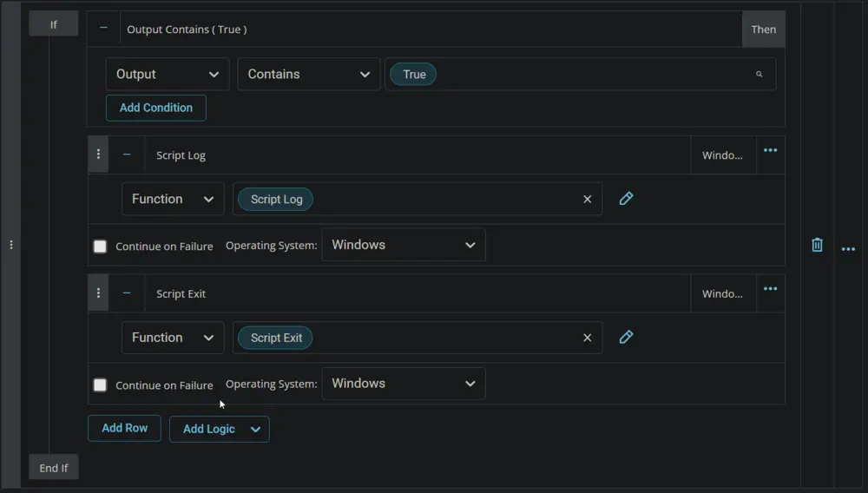868x493 pixels.
Task: Click the Add Row button
Action: click(x=124, y=428)
